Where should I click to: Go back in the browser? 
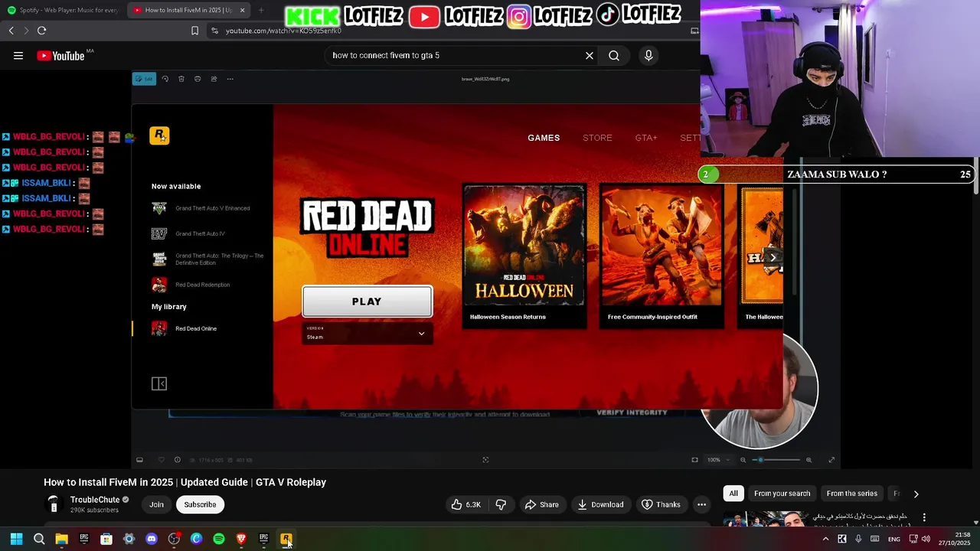[11, 31]
